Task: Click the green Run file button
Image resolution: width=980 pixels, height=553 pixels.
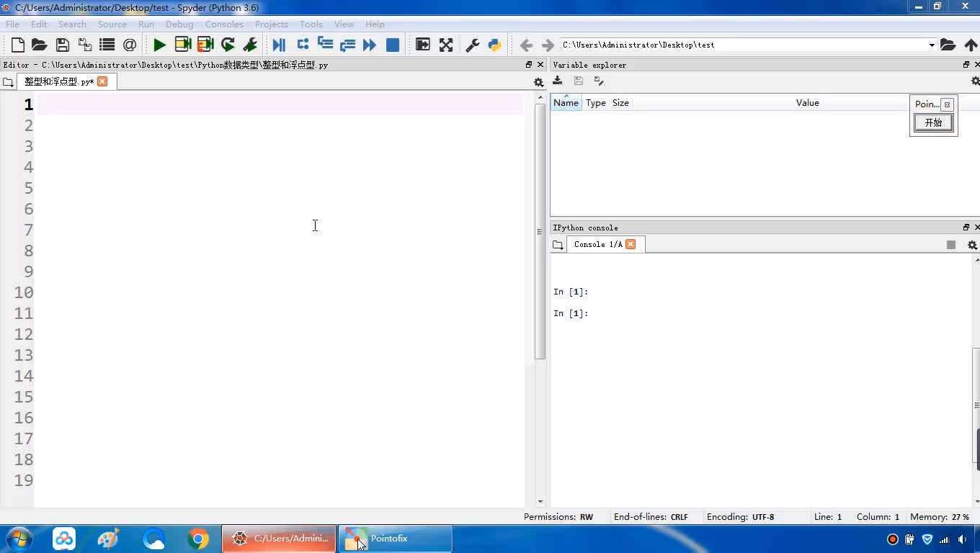Action: [x=159, y=45]
